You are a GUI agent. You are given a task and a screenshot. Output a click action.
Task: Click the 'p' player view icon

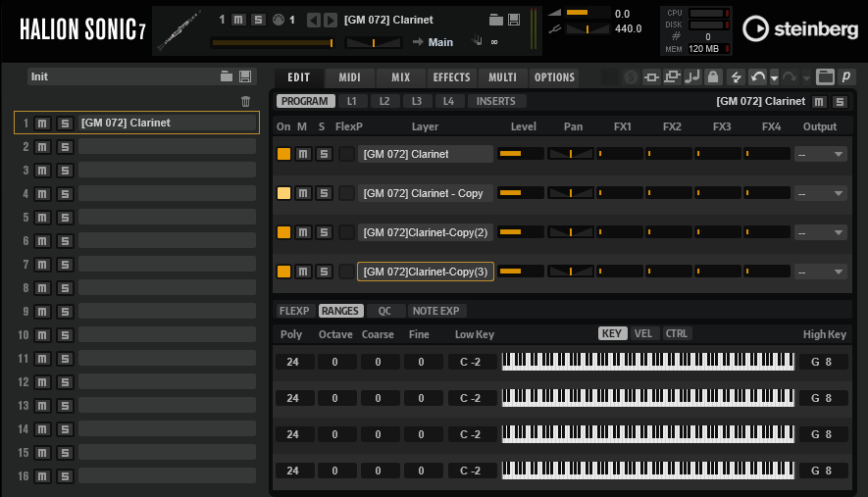pos(846,76)
